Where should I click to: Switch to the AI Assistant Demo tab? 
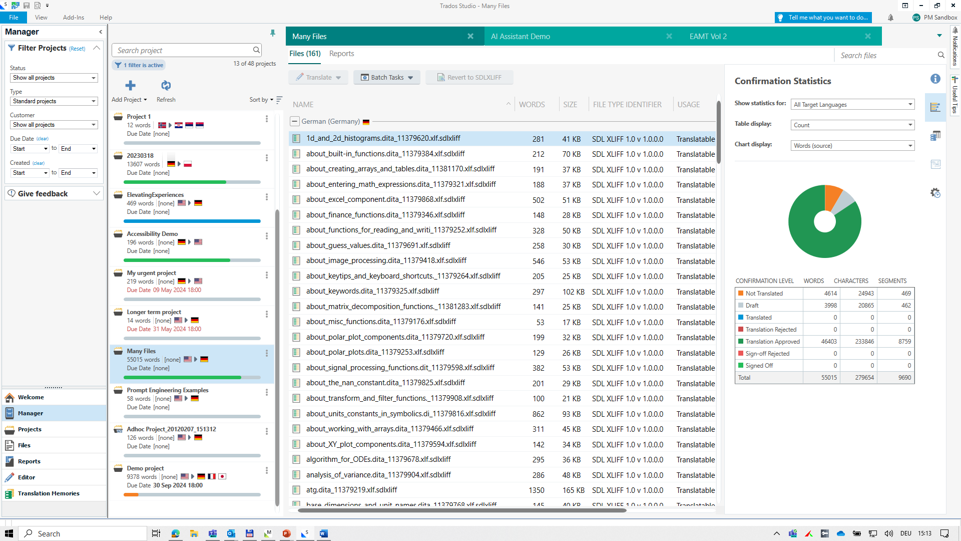point(520,36)
